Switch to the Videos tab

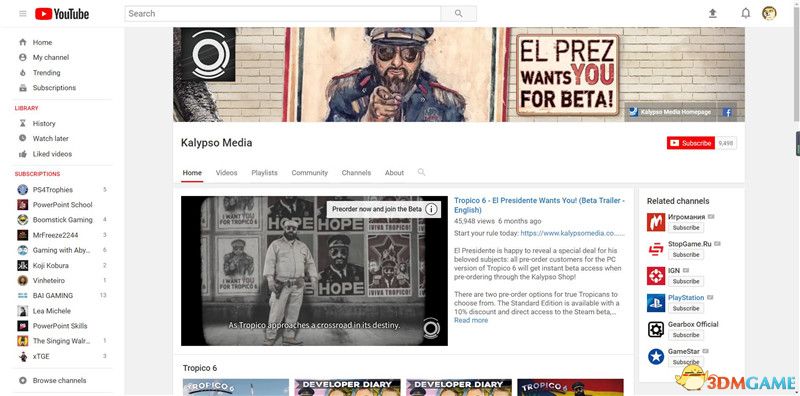tap(227, 172)
